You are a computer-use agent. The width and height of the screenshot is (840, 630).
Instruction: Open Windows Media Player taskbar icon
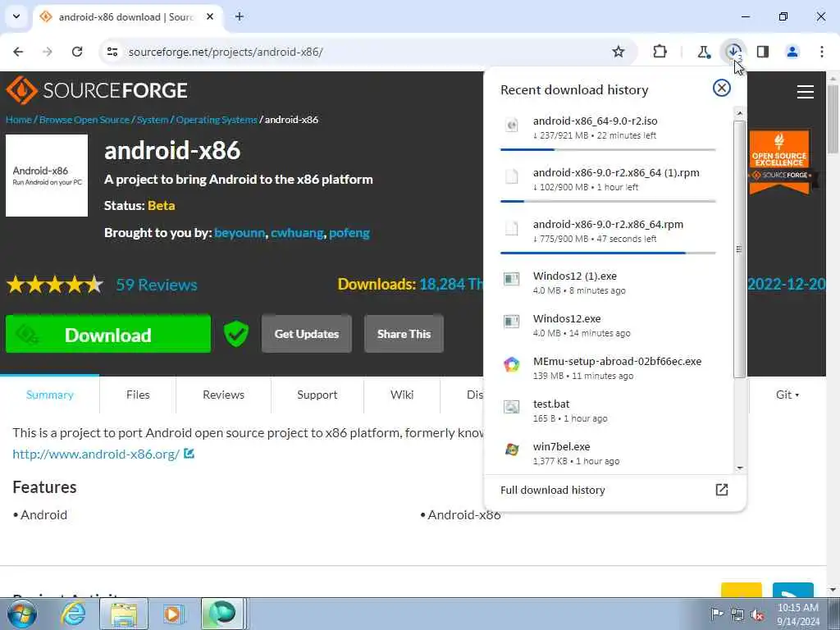(172, 614)
